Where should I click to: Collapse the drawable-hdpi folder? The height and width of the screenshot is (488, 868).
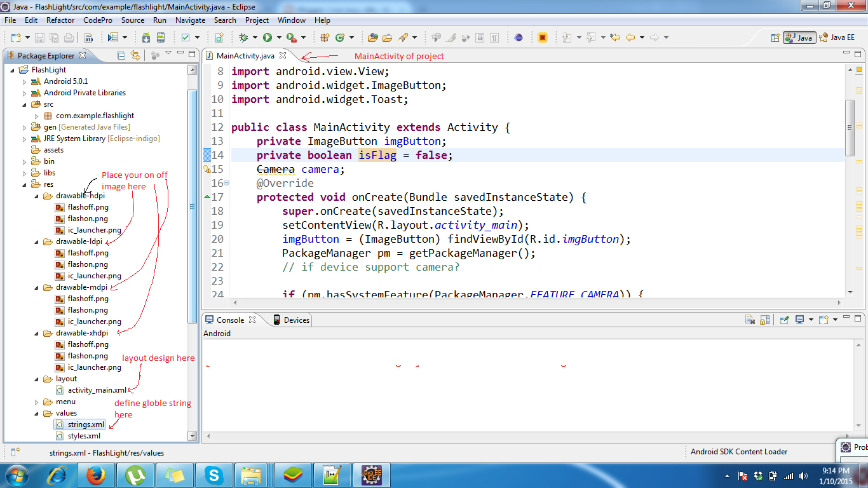[x=37, y=196]
